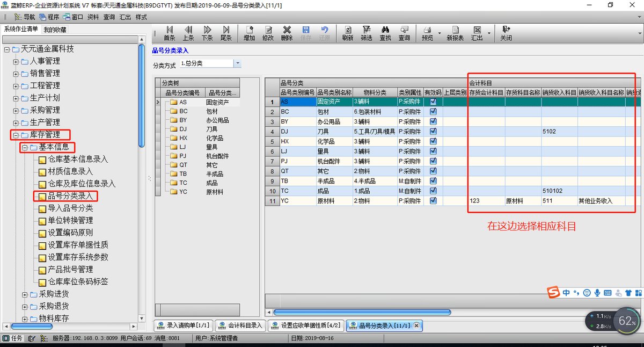Switch to the 会计科目录入 bottom tab
This screenshot has height=347, width=644.
coord(240,326)
